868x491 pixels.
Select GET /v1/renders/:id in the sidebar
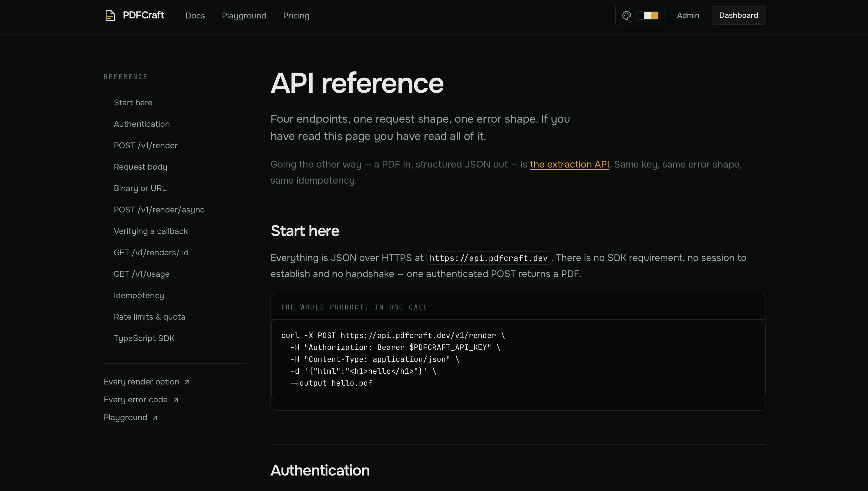[x=151, y=252]
